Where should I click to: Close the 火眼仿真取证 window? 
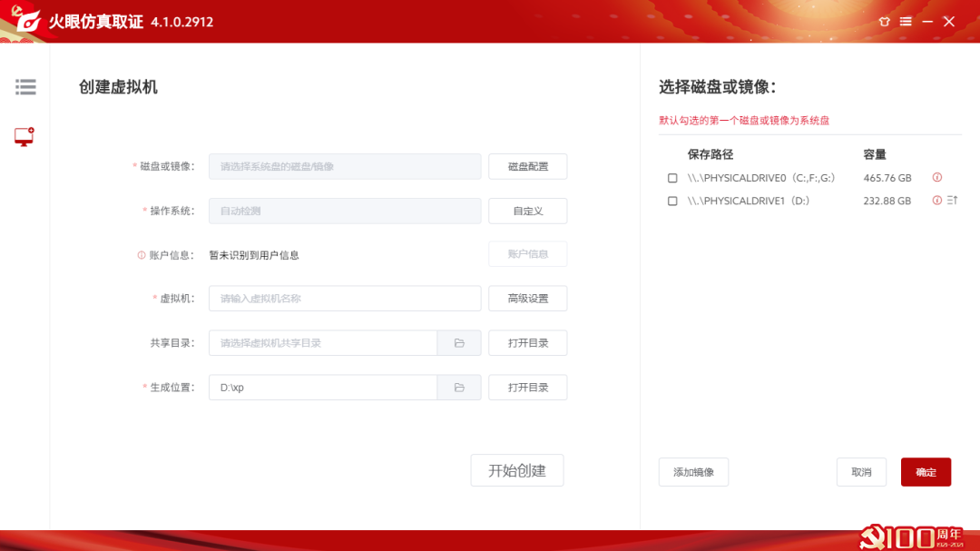pos(949,21)
